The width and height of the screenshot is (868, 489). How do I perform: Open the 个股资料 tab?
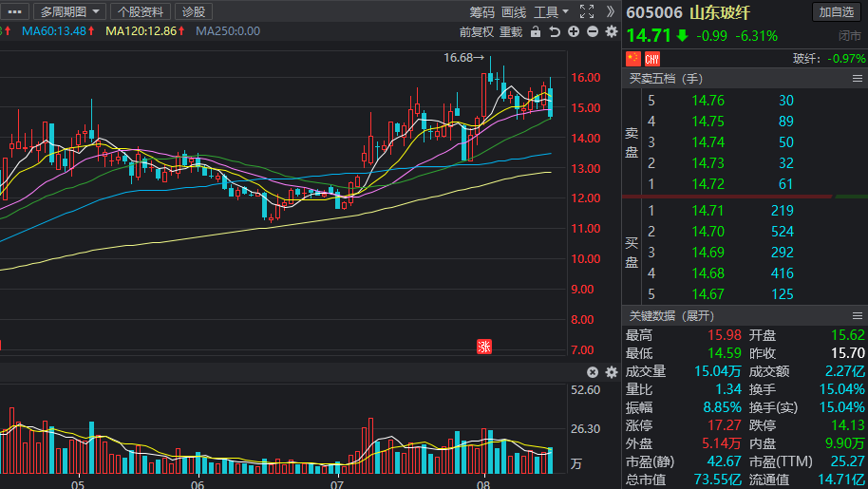coord(141,11)
